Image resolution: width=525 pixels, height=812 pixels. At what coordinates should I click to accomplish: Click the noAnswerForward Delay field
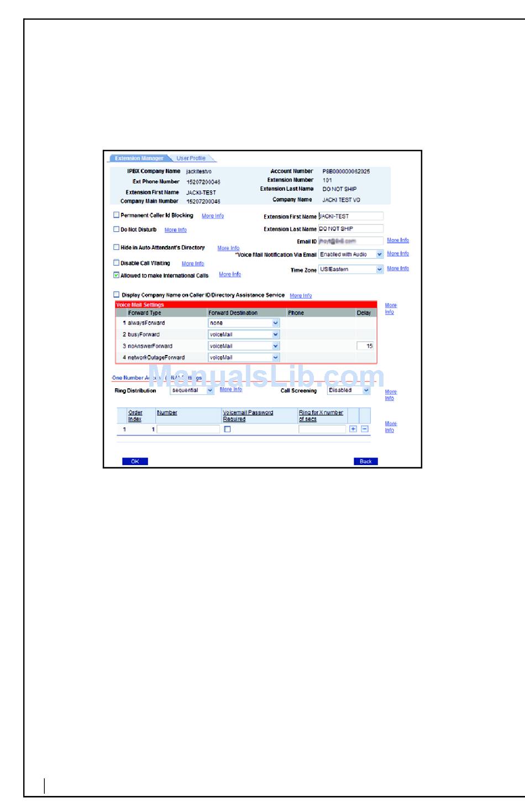[365, 346]
